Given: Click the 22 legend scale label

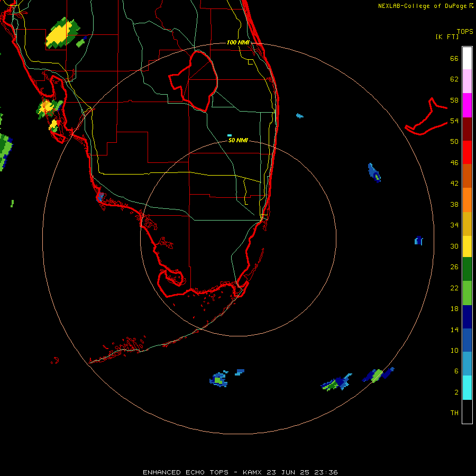Looking at the screenshot, I should tap(454, 288).
